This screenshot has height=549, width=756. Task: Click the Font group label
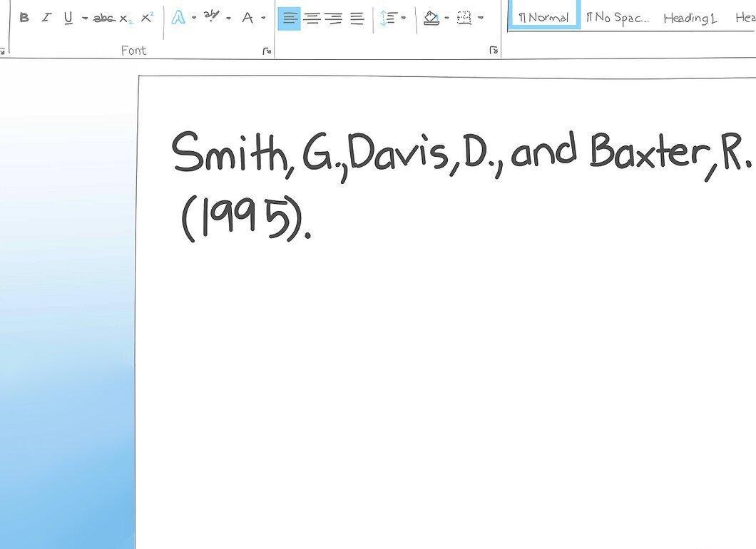[x=133, y=50]
